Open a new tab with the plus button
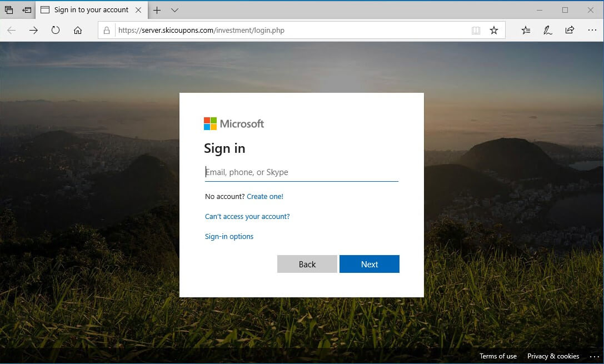This screenshot has height=364, width=604. click(x=157, y=10)
